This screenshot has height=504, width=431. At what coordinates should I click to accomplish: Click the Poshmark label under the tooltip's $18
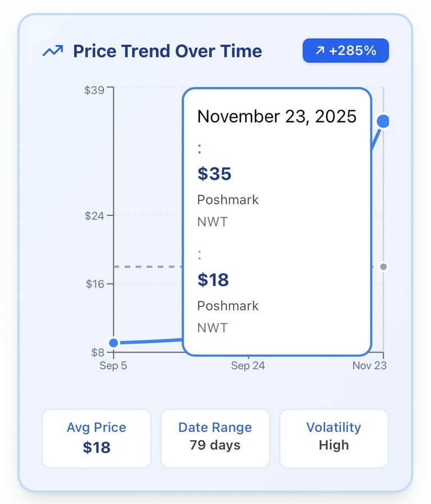(x=228, y=306)
